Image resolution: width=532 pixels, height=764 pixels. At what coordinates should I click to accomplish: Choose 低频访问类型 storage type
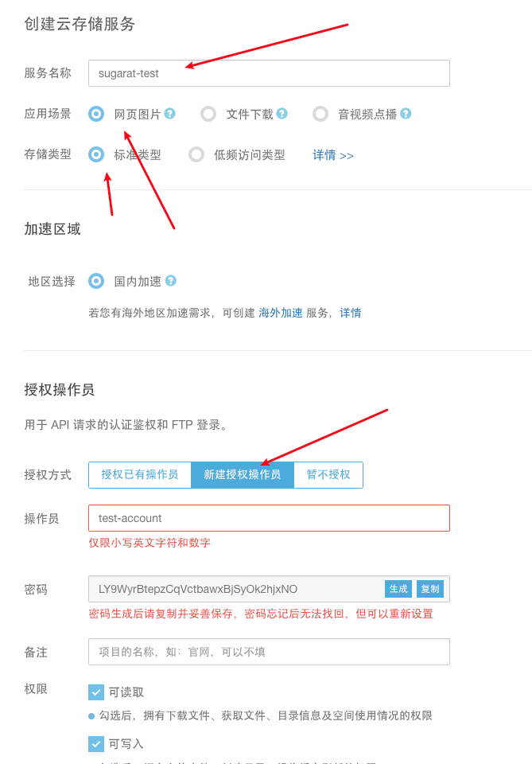[x=196, y=155]
